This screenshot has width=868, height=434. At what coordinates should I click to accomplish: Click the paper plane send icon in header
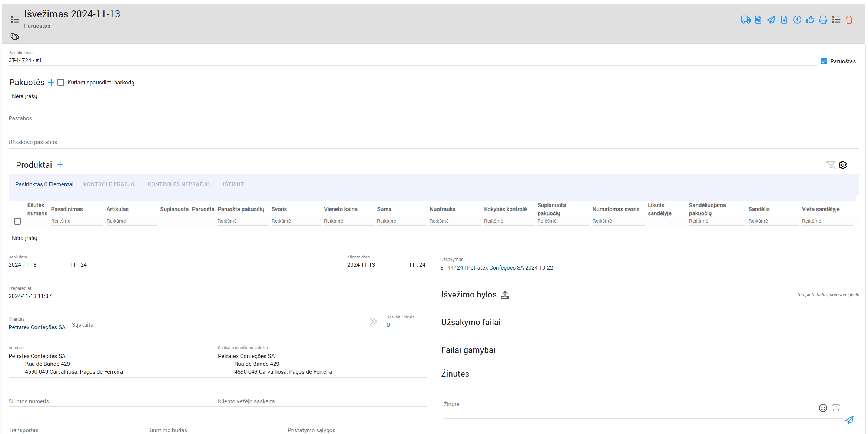pos(771,20)
